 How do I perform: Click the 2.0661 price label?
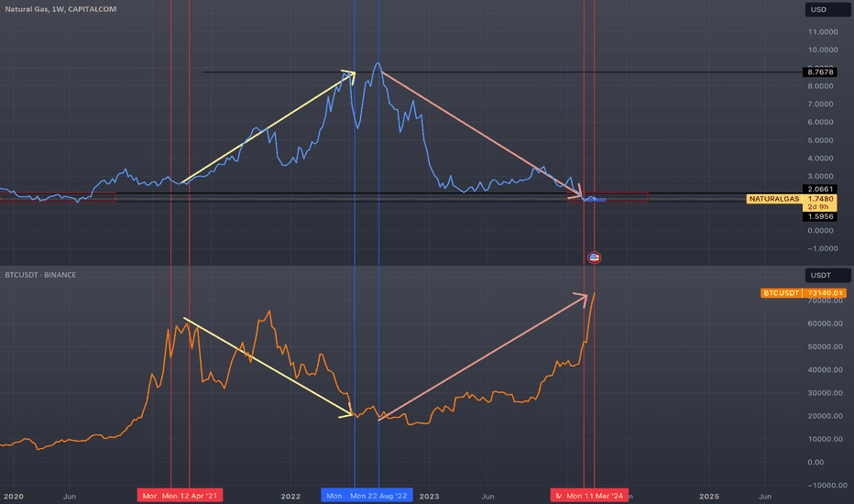point(820,189)
